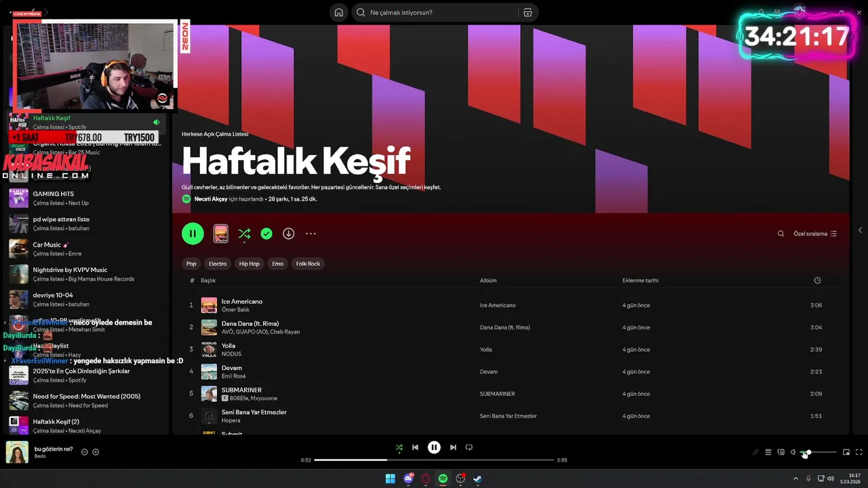Viewport: 868px width, 488px height.
Task: Open the Car Music playlist in sidebar
Action: (87, 249)
